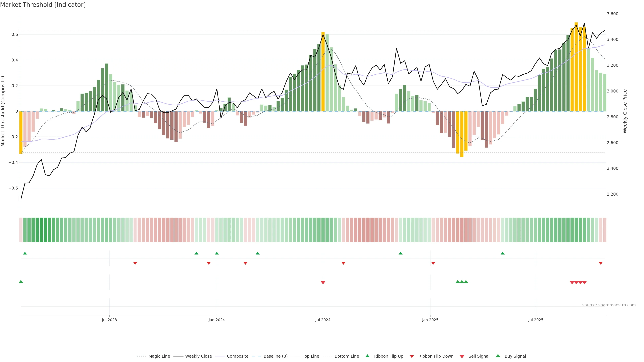
Task: Toggle the Top Line legend item
Action: click(311, 356)
